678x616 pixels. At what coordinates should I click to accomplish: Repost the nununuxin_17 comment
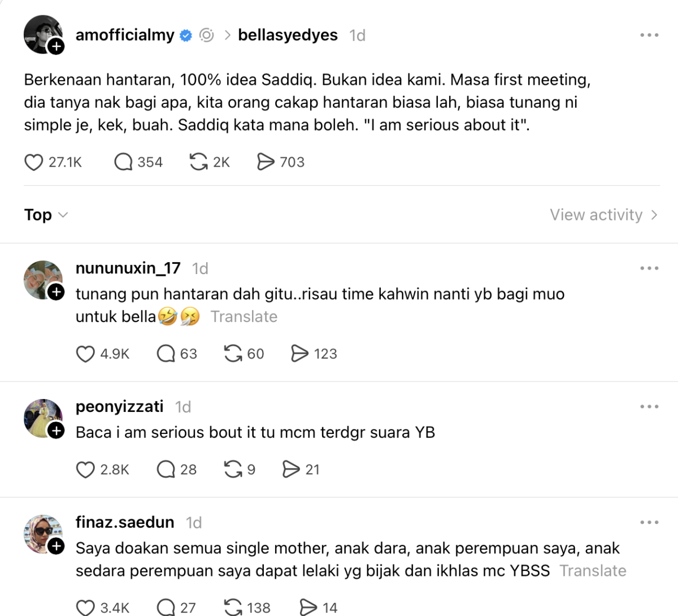(x=233, y=354)
